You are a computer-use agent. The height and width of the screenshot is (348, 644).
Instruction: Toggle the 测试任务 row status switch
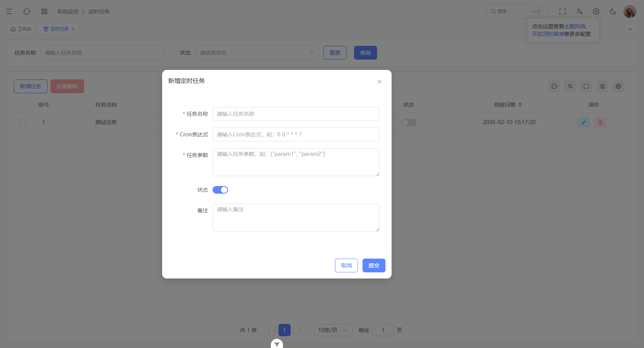(409, 123)
